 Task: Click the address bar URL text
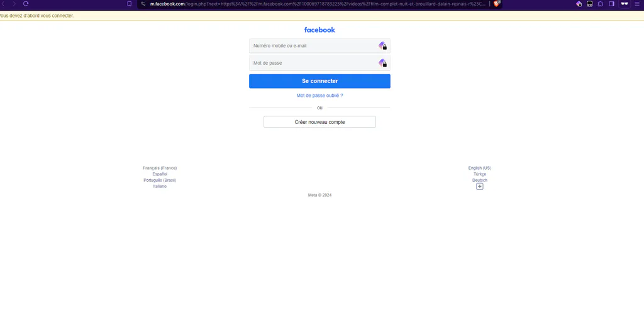pos(318,4)
